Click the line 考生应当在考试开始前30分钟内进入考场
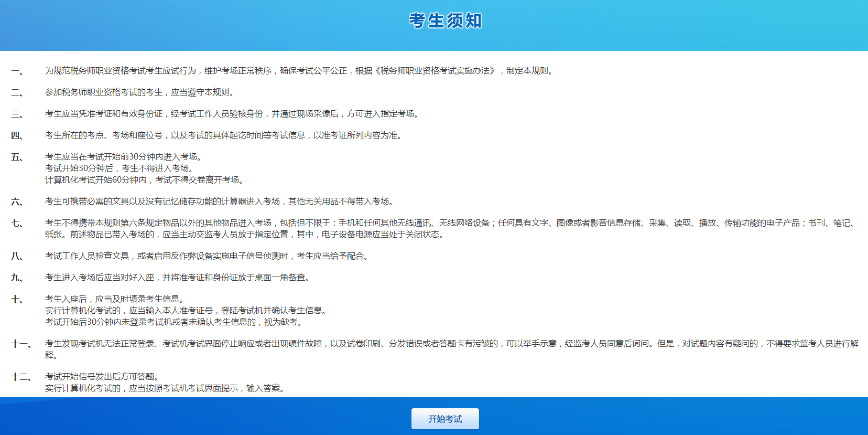 [124, 157]
